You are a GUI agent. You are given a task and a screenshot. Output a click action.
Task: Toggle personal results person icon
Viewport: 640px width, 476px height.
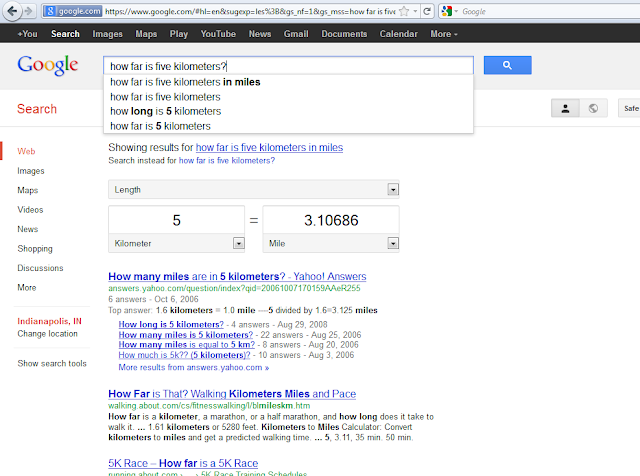(565, 108)
